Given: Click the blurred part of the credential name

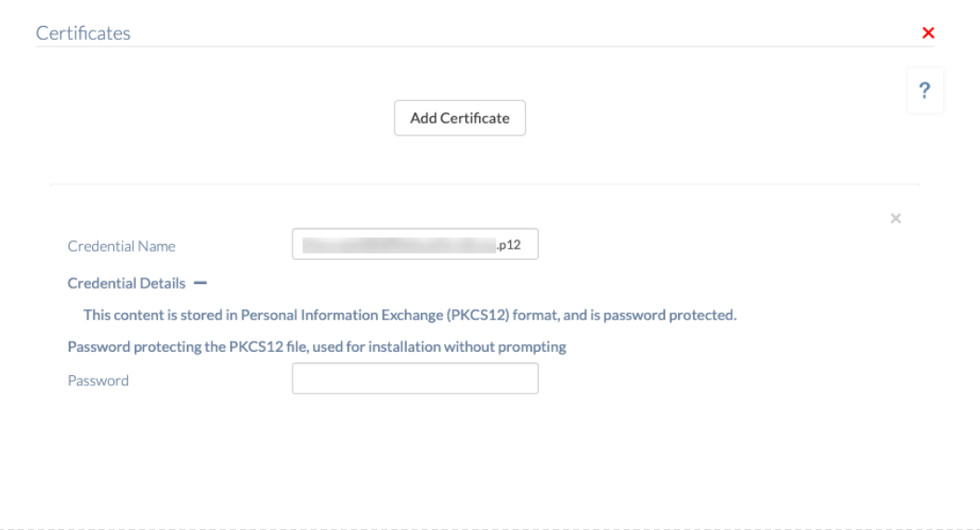Looking at the screenshot, I should click(x=399, y=245).
